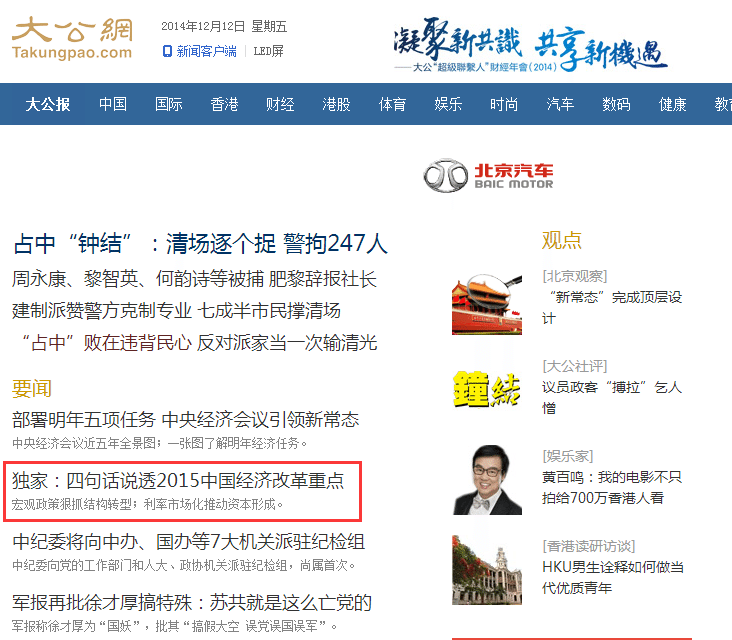The width and height of the screenshot is (732, 640).
Task: Click the 北京汽车 BAIC Motor logo
Action: coord(488,176)
